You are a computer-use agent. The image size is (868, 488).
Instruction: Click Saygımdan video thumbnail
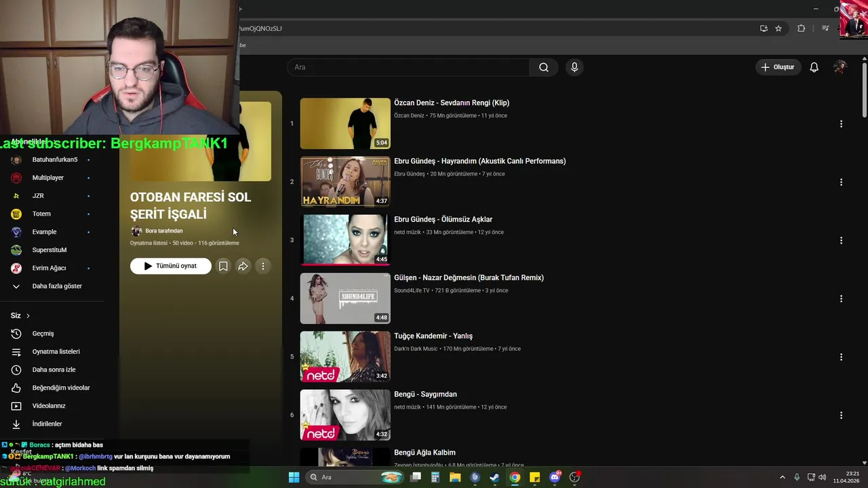pos(345,415)
